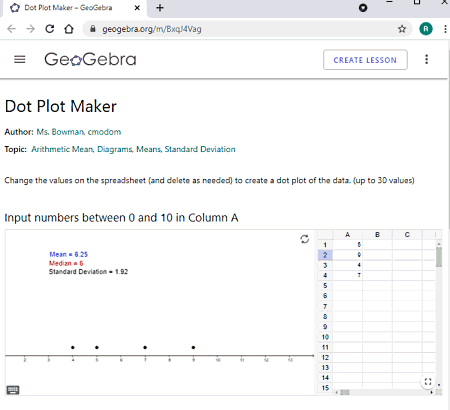Click the Mean = 6.25 label
This screenshot has height=410, width=450.
pyautogui.click(x=68, y=254)
